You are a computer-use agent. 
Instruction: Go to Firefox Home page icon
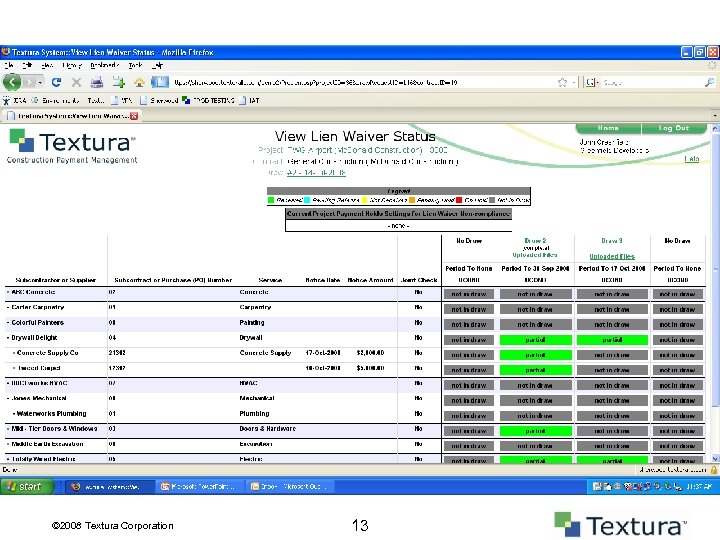click(x=139, y=83)
